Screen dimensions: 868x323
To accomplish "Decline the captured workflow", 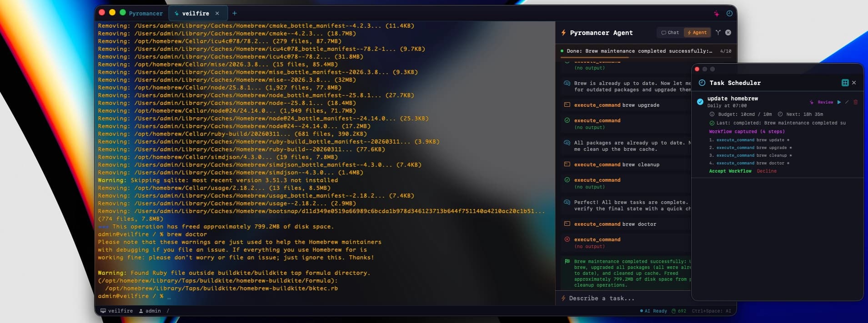I will pyautogui.click(x=767, y=171).
